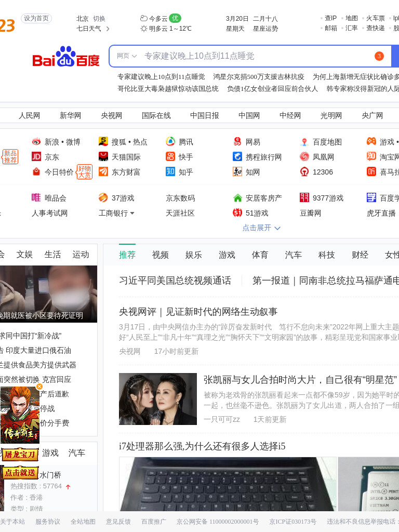
Task: Click the hot search count badge 3
Action: [x=379, y=56]
